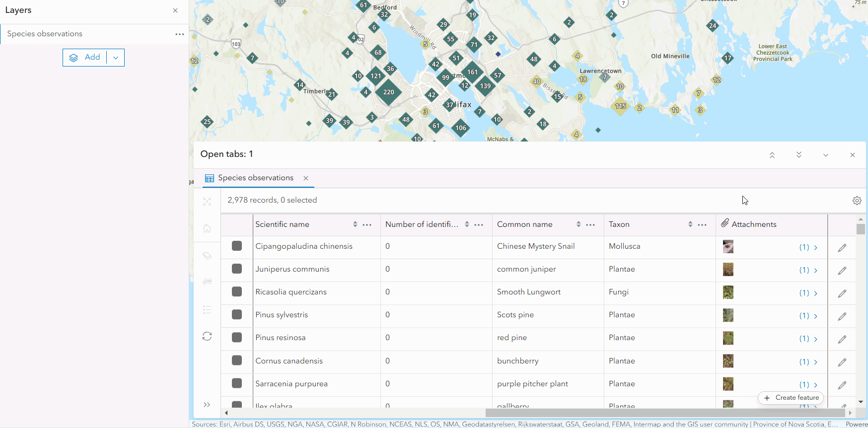868x428 pixels.
Task: Open the table settings gear icon
Action: pyautogui.click(x=857, y=201)
